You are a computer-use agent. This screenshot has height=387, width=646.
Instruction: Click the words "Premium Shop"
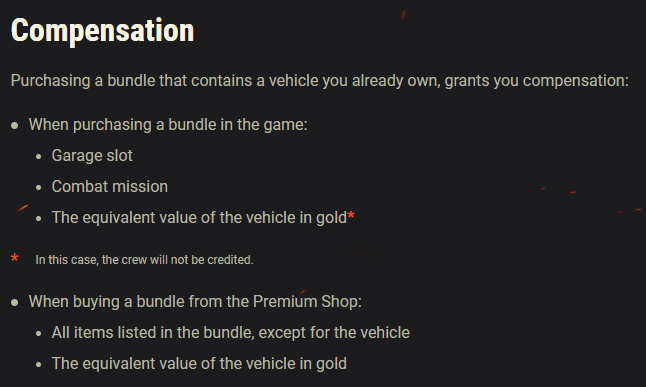click(307, 302)
